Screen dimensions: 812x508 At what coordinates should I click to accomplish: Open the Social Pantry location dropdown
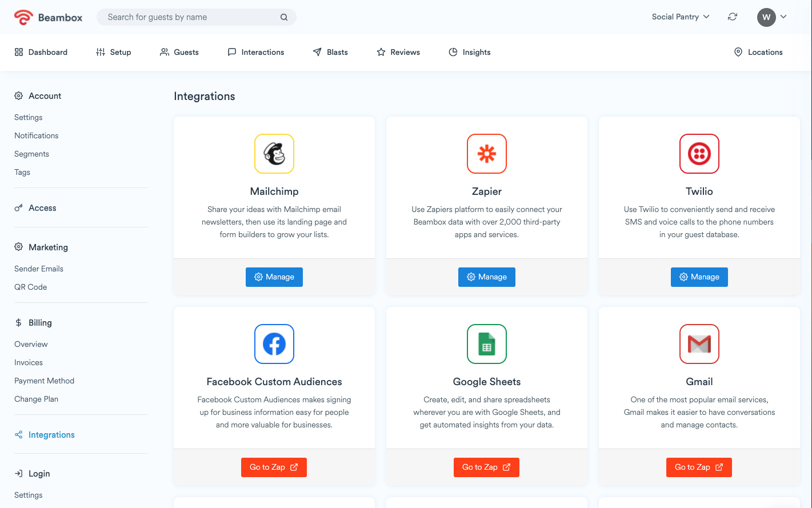tap(681, 17)
